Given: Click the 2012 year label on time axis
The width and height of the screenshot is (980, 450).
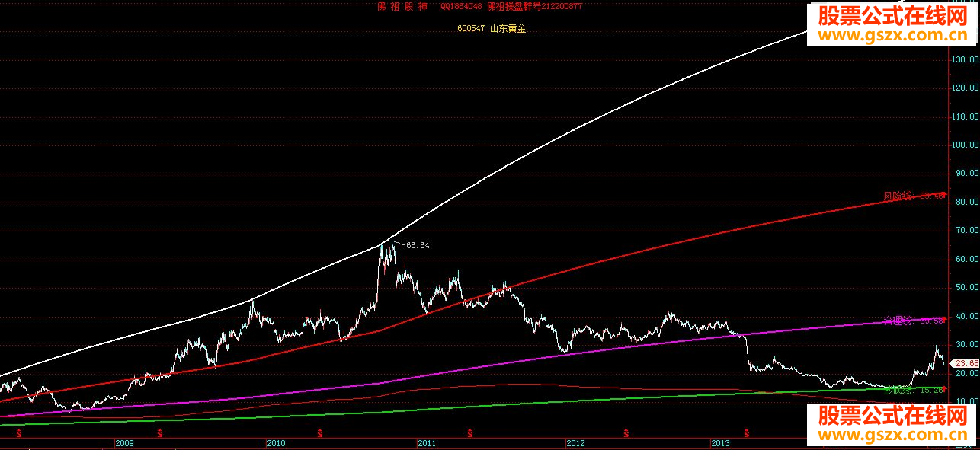Looking at the screenshot, I should 575,443.
